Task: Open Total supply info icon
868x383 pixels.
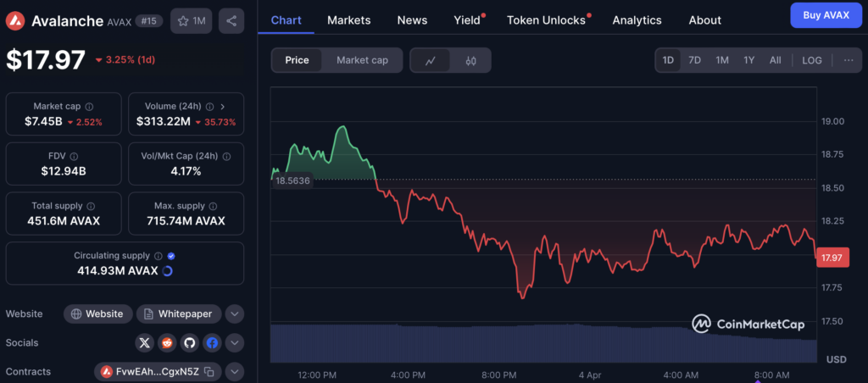Action: (x=91, y=206)
